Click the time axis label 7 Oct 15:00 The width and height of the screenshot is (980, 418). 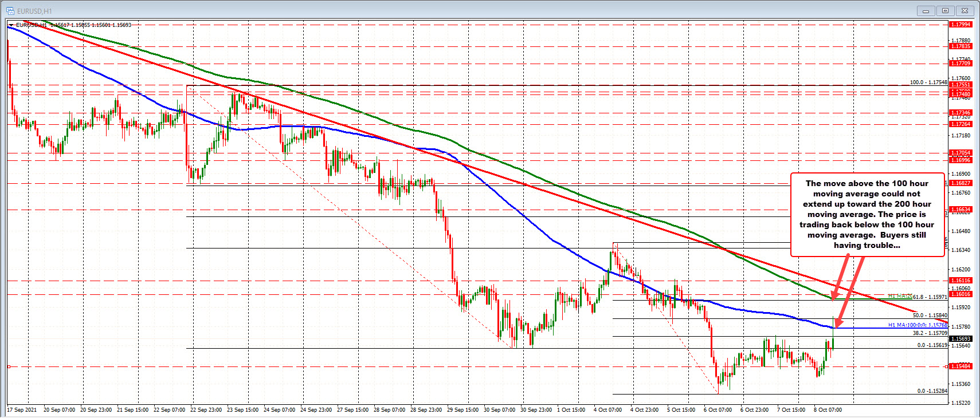pyautogui.click(x=791, y=410)
